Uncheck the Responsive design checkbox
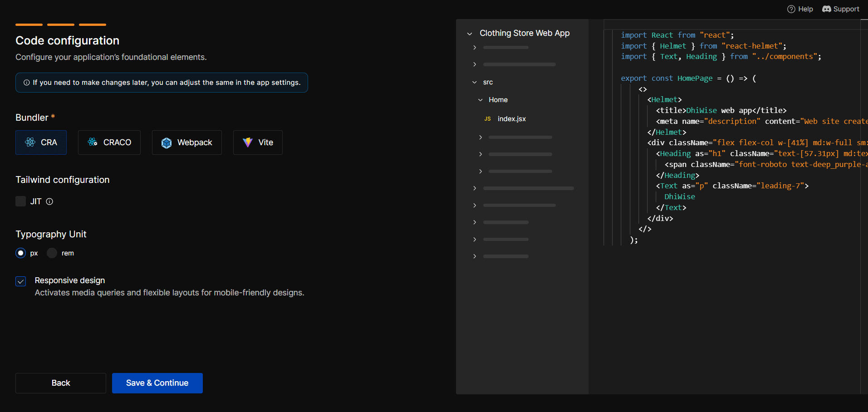The image size is (868, 412). point(20,282)
